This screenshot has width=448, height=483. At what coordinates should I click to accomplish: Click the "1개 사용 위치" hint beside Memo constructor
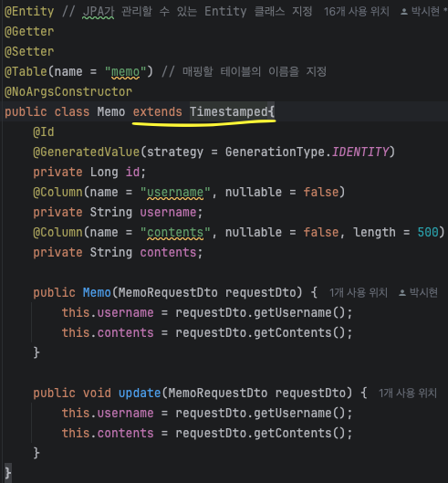pos(359,293)
